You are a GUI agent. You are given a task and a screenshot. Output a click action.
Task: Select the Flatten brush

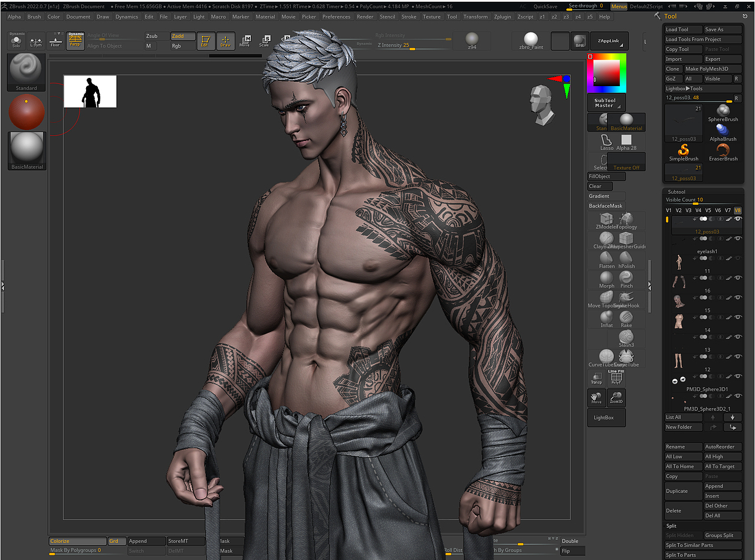pyautogui.click(x=606, y=260)
